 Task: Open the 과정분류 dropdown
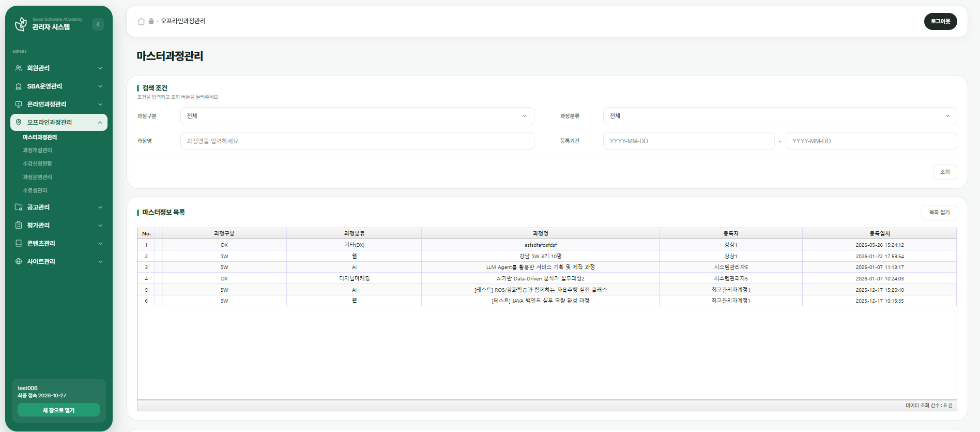[x=780, y=116]
